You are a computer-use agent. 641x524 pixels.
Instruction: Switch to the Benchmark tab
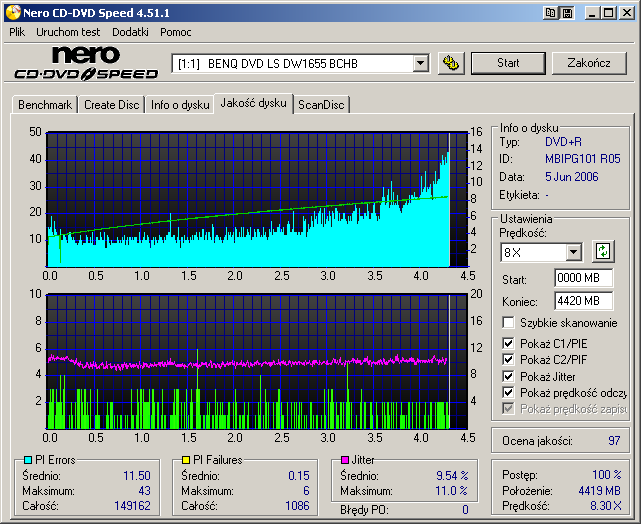(45, 105)
